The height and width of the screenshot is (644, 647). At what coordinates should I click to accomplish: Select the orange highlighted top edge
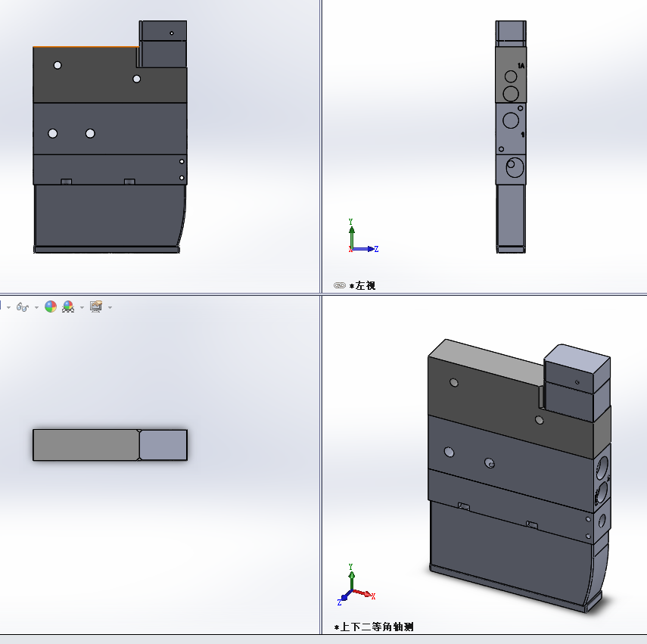click(86, 47)
